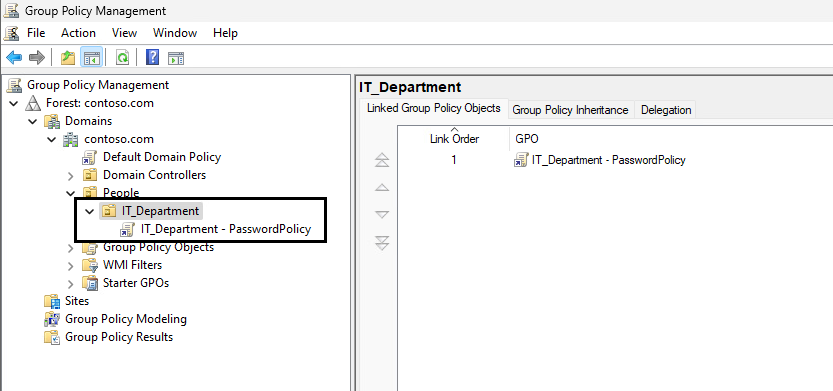Screen dimensions: 833x391
Task: Move link to top double-up arrow
Action: [x=382, y=160]
